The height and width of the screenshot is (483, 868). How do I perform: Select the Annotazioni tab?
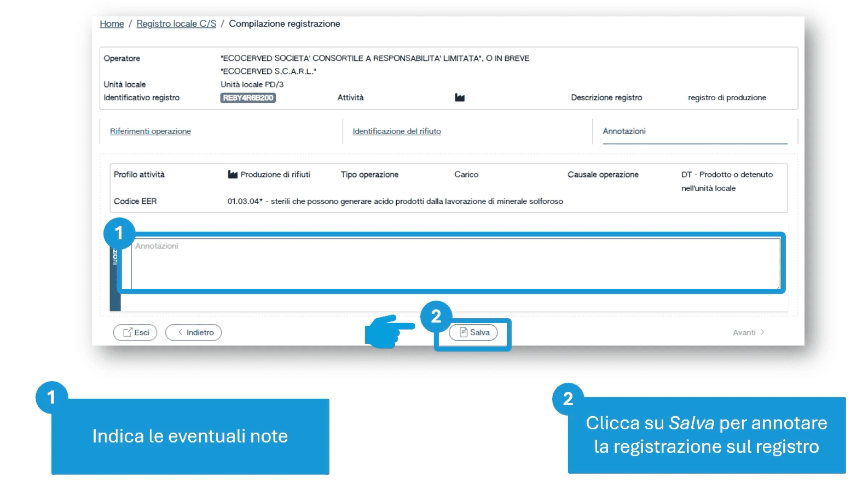(x=624, y=131)
